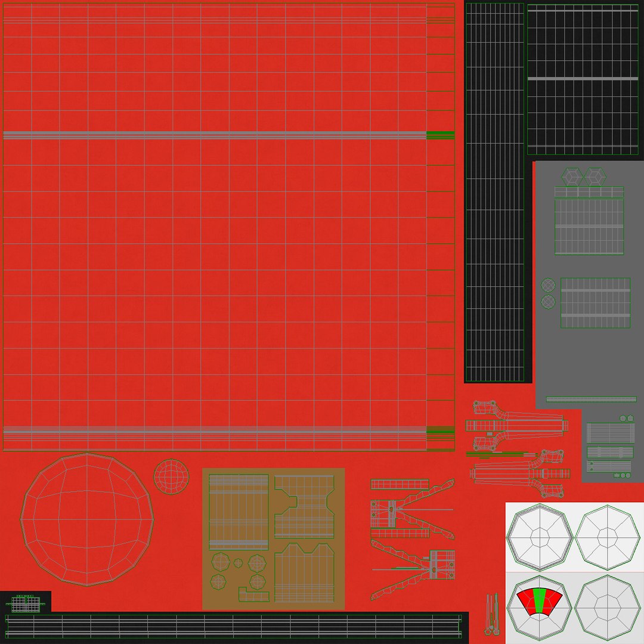Select the long horizontal black strip at bottom

point(234,626)
